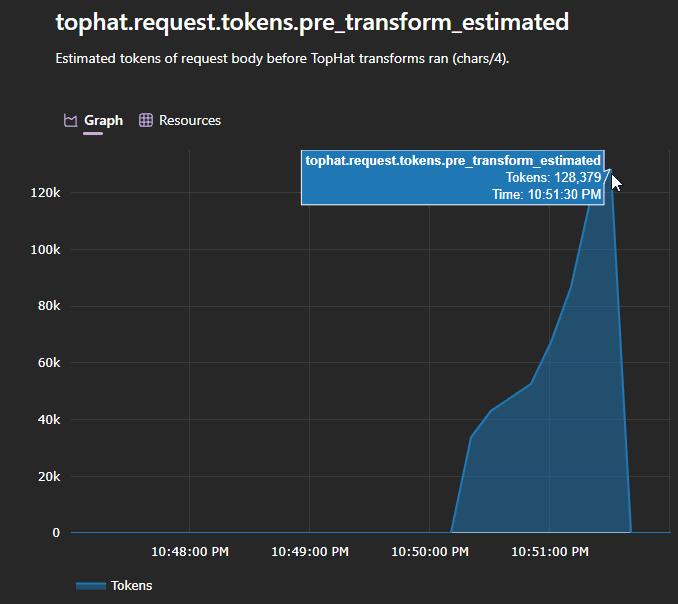Open the Resources tab
The width and height of the screenshot is (678, 604).
[189, 120]
